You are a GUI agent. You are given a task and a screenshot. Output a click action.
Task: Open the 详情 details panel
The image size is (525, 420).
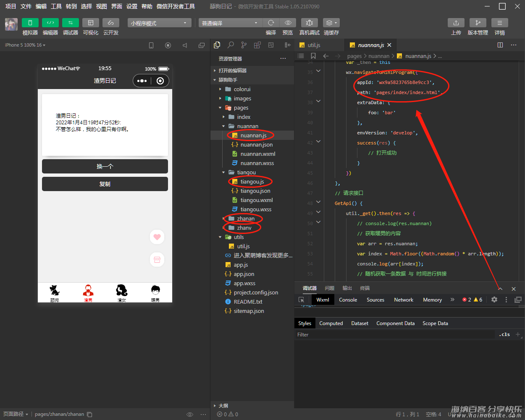coord(500,23)
